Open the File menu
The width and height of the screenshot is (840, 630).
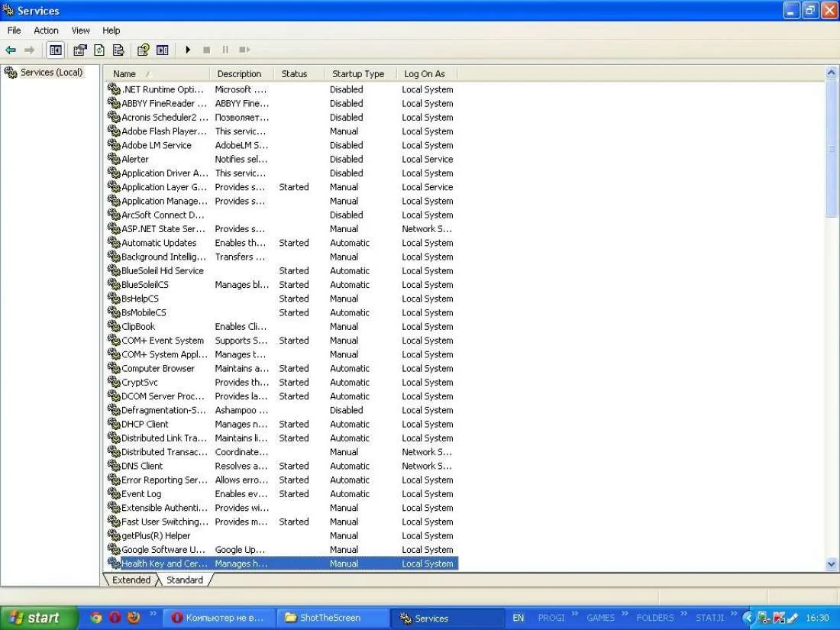[x=14, y=31]
